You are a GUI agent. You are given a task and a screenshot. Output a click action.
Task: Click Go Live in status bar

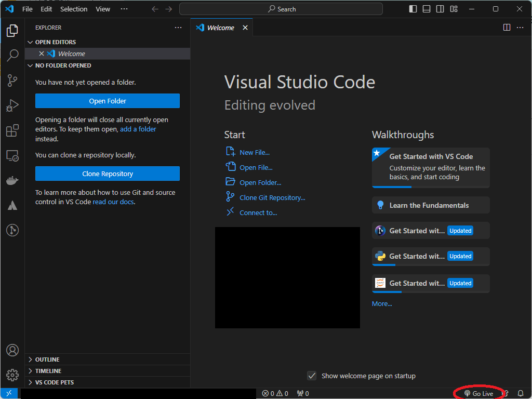(478, 394)
